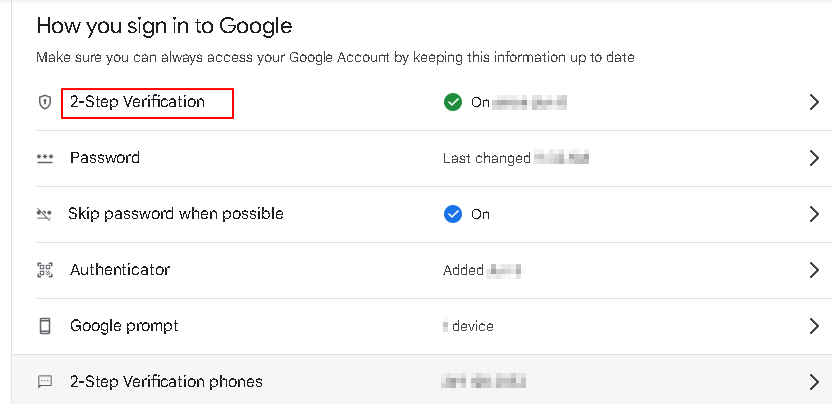The image size is (832, 404).
Task: Open the 2-Step Verification setting label
Action: pyautogui.click(x=137, y=102)
